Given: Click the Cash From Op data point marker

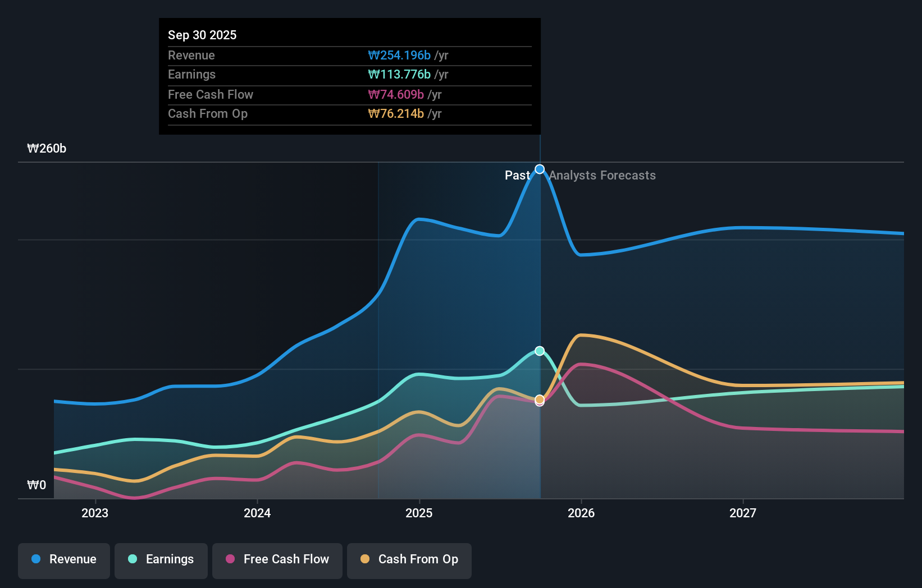Looking at the screenshot, I should pyautogui.click(x=540, y=399).
